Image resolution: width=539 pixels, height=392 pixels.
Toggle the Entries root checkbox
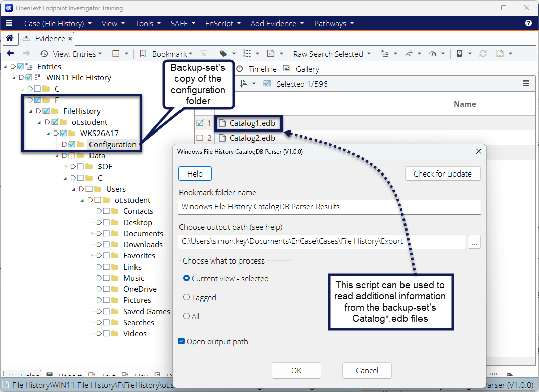20,66
